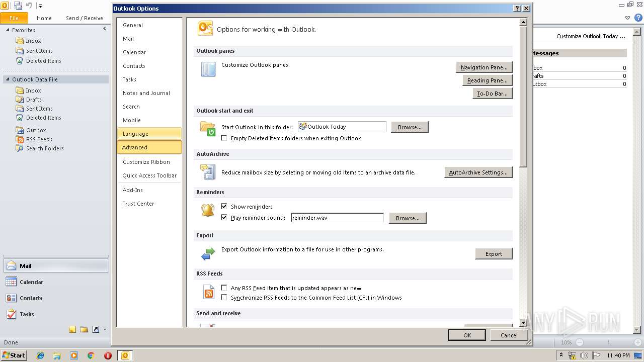This screenshot has height=362, width=644.
Task: Click the ribbon minimize chevron
Action: pos(627,18)
